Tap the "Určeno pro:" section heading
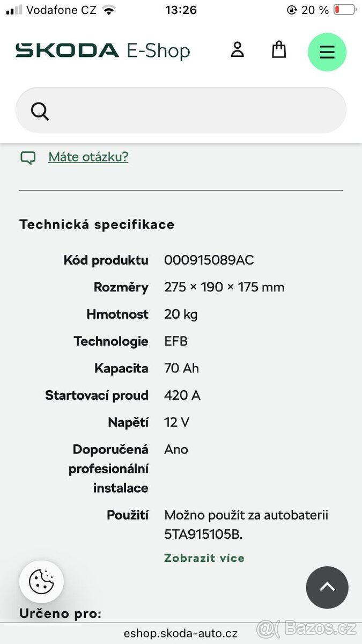Screen dimensions: 362x644 pyautogui.click(x=61, y=613)
